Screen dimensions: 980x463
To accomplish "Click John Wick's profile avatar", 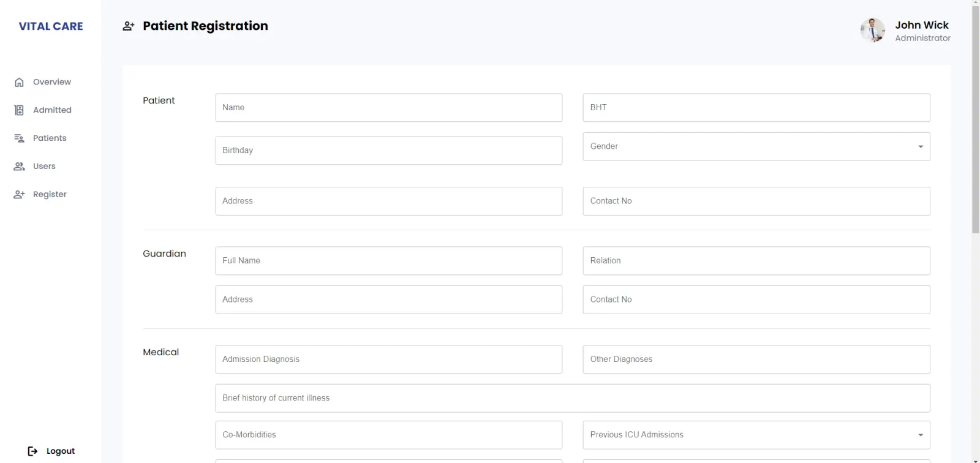I will pos(873,30).
